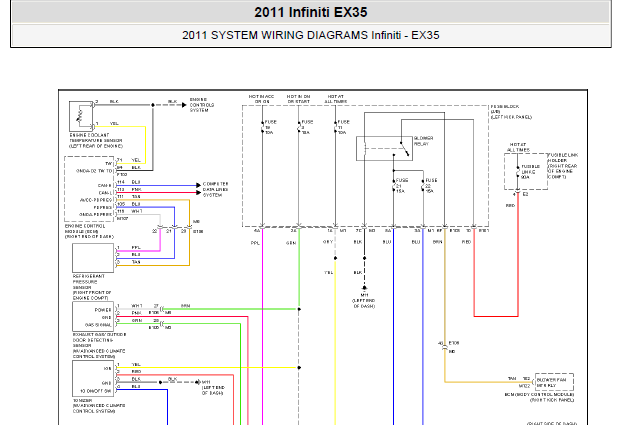The image size is (619, 425).
Task: Click the M11 ground label beside the ionizer
Action: tap(214, 388)
